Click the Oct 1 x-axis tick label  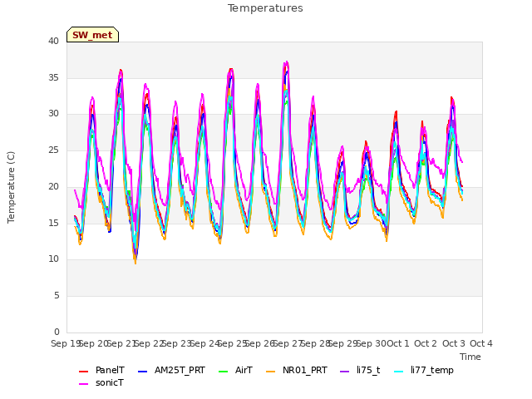(398, 343)
